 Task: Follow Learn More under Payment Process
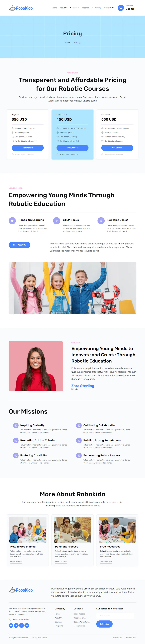[x=61, y=561]
